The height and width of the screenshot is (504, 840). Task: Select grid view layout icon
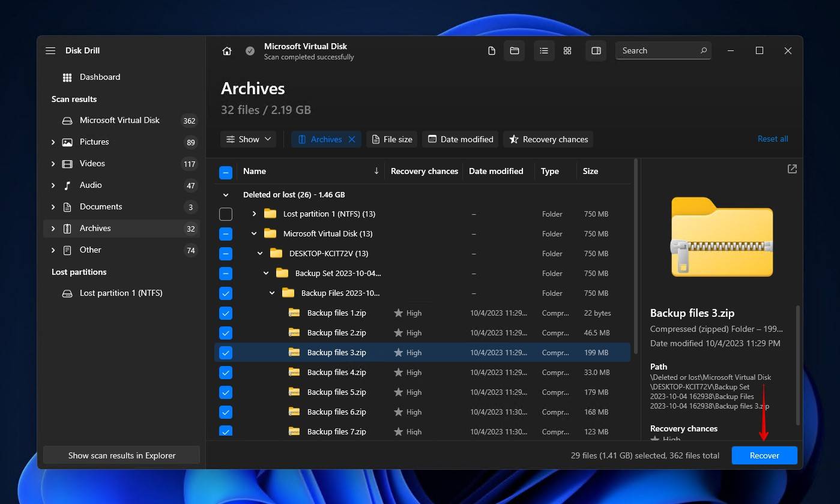(567, 51)
